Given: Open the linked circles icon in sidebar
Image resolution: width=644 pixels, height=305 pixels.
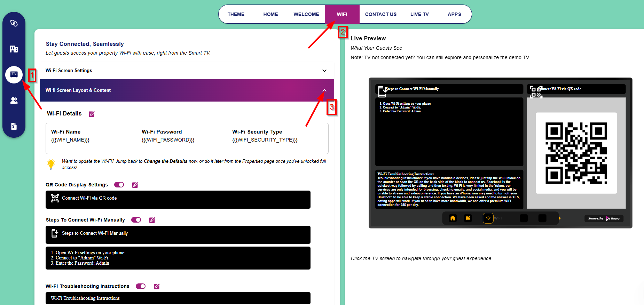Looking at the screenshot, I should 14,23.
